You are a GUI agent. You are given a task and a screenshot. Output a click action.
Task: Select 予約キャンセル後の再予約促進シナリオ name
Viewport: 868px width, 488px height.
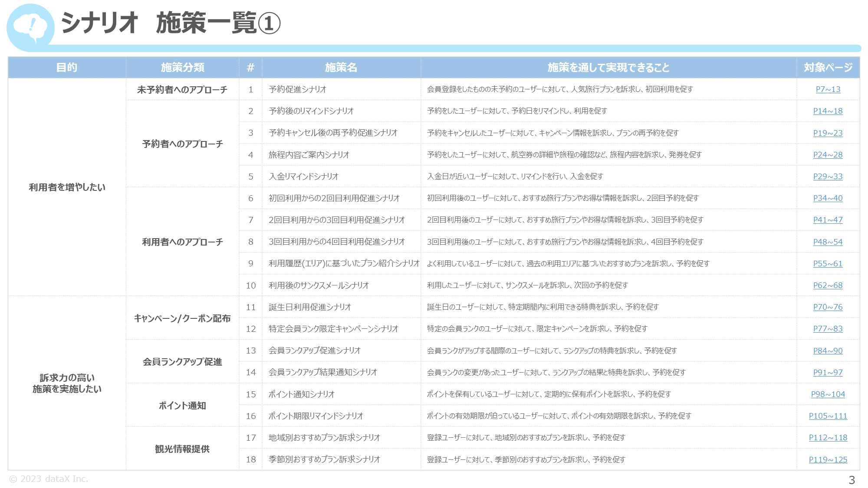point(333,133)
